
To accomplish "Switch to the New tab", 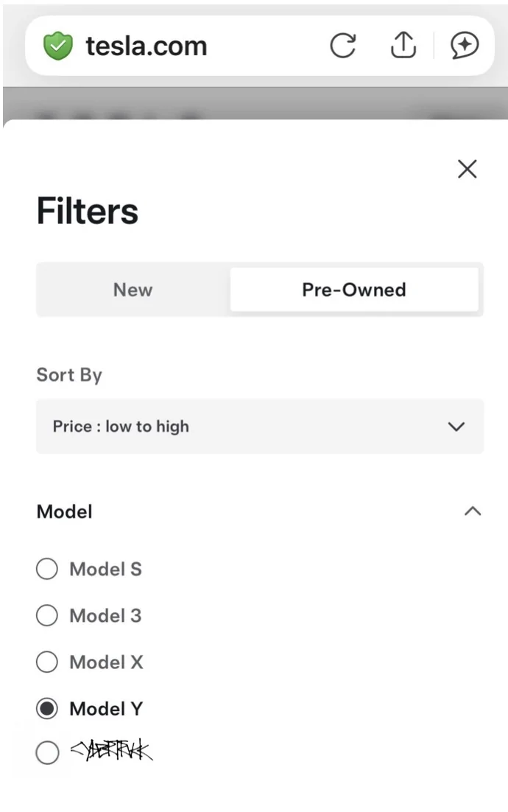I will coord(133,290).
